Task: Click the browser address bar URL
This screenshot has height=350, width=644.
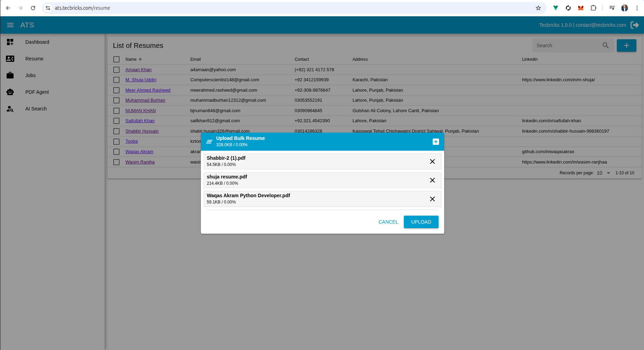Action: (x=82, y=8)
